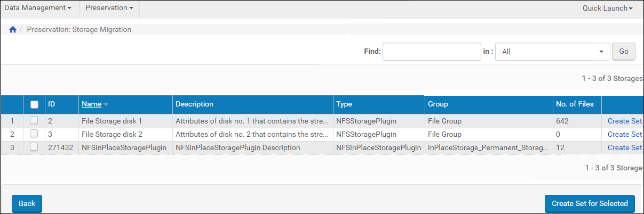Open the Preservation menu
644x214 pixels.
109,8
